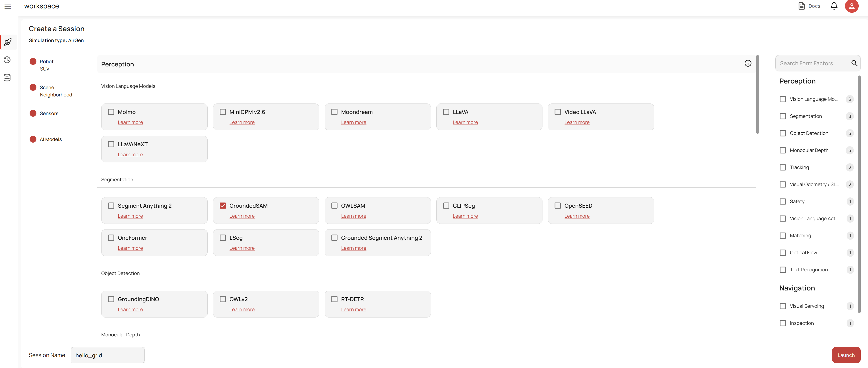The width and height of the screenshot is (868, 368).
Task: Enable the Molmo model checkbox
Action: click(111, 112)
